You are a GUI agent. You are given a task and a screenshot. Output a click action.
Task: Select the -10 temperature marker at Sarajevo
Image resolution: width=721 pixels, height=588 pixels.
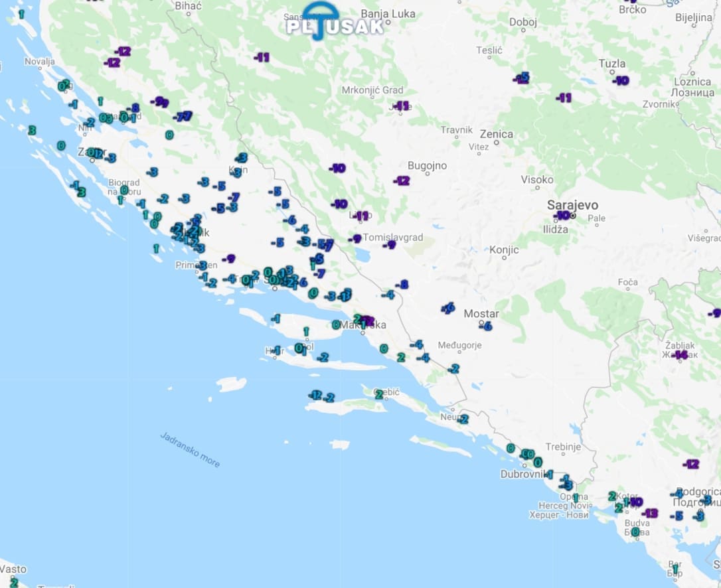[x=562, y=216]
